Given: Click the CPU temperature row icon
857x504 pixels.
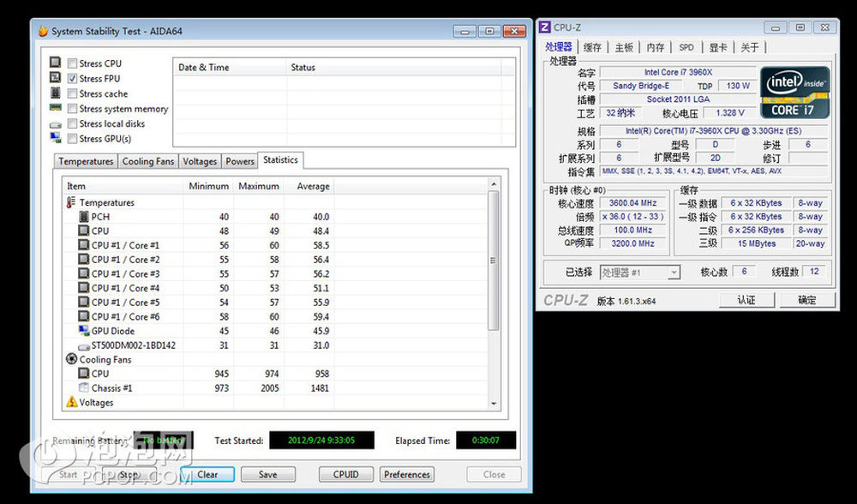Looking at the screenshot, I should pos(84,231).
